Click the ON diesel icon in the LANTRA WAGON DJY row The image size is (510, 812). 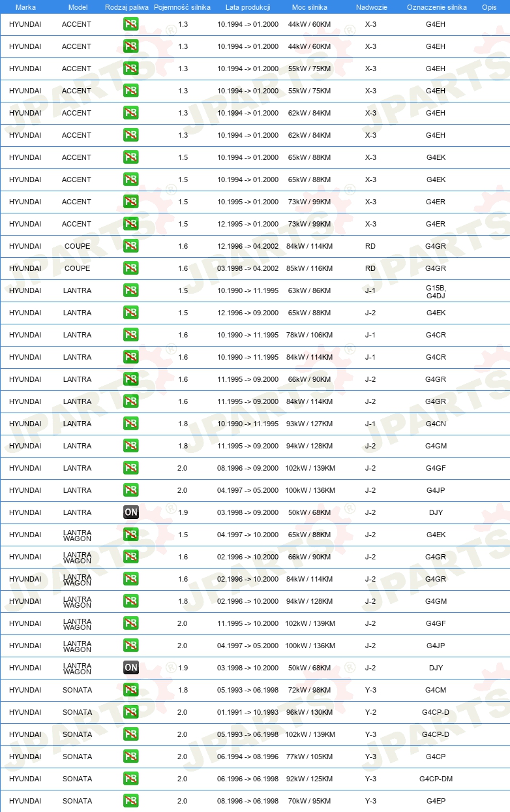click(131, 668)
